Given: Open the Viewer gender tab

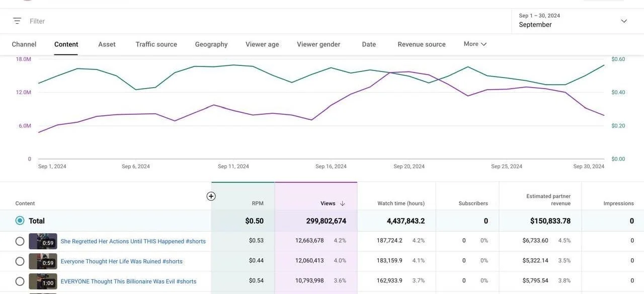Looking at the screenshot, I should point(318,44).
